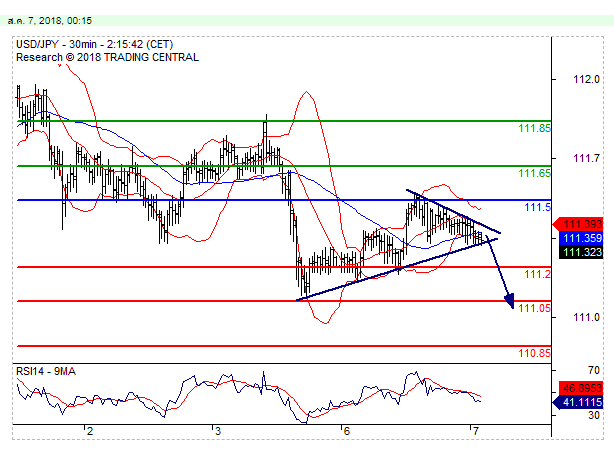
Task: Click date marker 2 on time axis
Action: coord(90,432)
